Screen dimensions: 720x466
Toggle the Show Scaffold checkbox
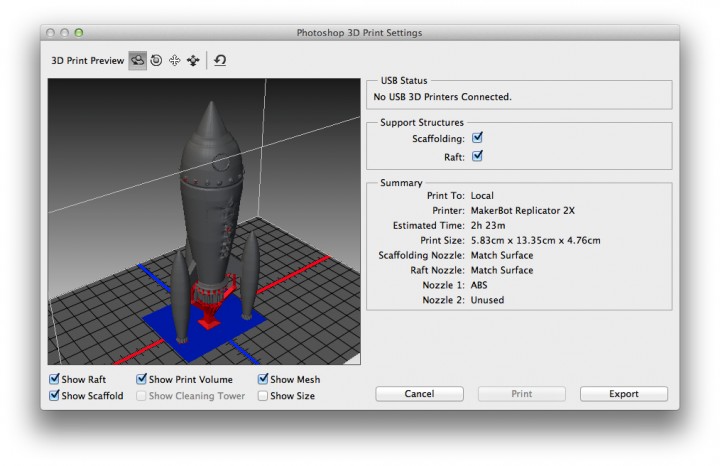(x=54, y=395)
